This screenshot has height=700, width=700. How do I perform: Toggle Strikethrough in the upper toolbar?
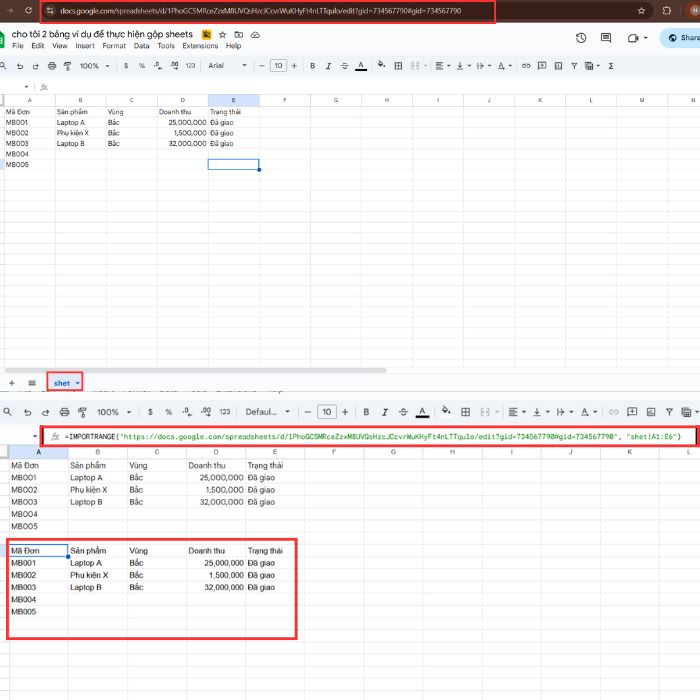click(344, 66)
